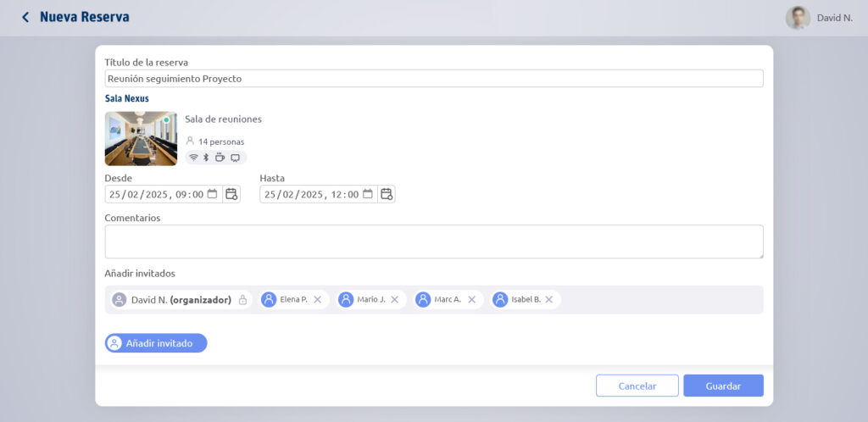This screenshot has height=422, width=868.
Task: Add a guest with Añadir invitado
Action: [156, 343]
